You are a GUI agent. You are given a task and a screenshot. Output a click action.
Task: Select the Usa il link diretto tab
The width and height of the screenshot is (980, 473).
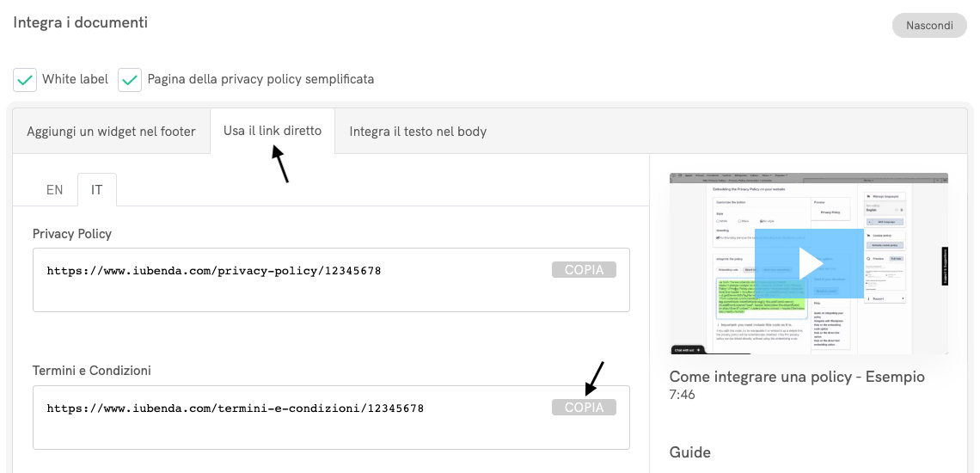[x=273, y=131]
